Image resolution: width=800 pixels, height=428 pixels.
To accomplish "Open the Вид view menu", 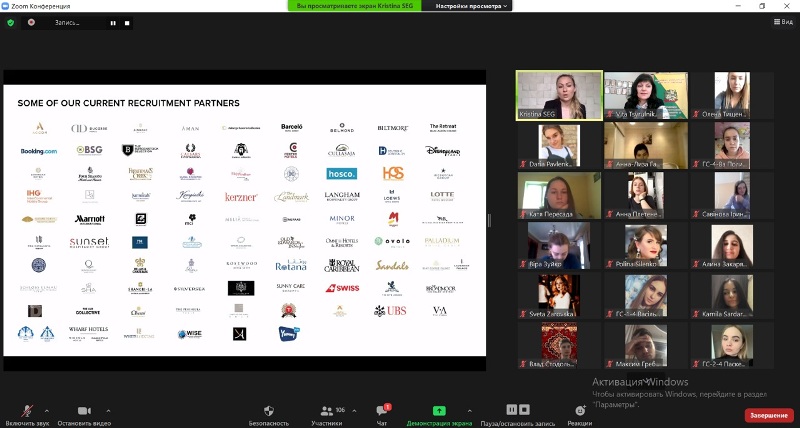I will [783, 21].
